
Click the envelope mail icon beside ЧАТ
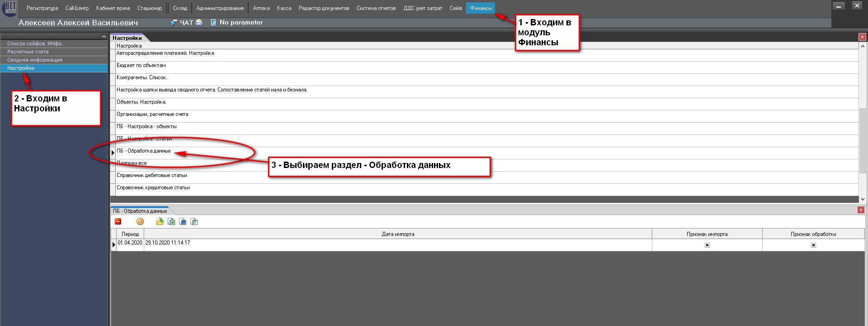click(199, 23)
